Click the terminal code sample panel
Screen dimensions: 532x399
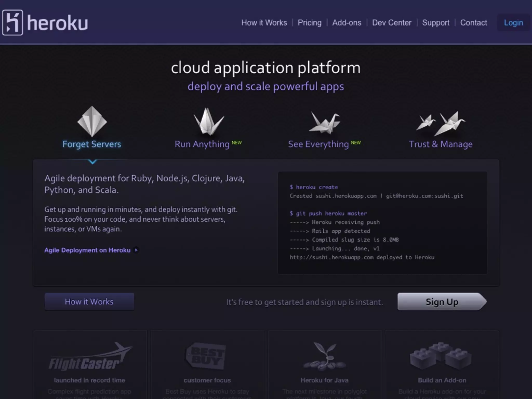point(382,223)
